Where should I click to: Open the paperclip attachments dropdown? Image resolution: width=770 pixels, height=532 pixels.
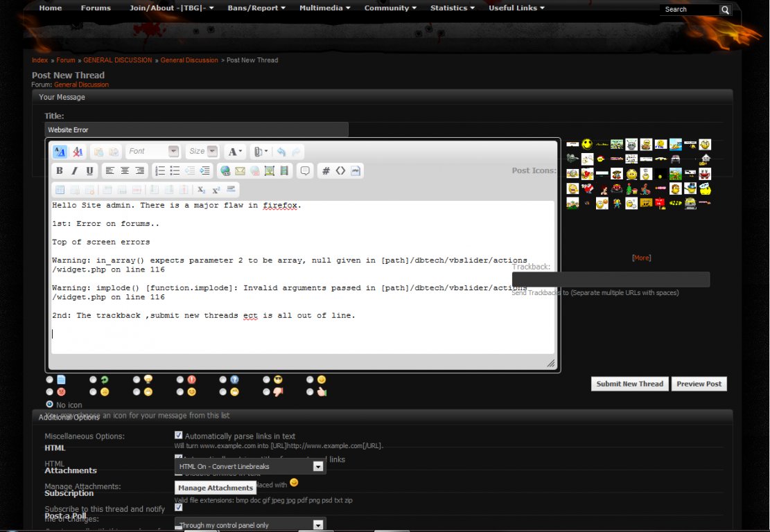(x=261, y=152)
